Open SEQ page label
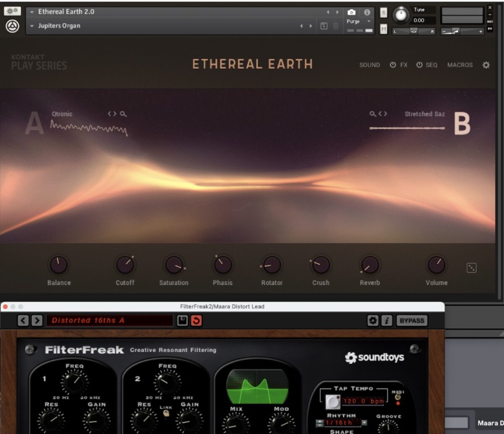504x434 pixels. click(431, 65)
